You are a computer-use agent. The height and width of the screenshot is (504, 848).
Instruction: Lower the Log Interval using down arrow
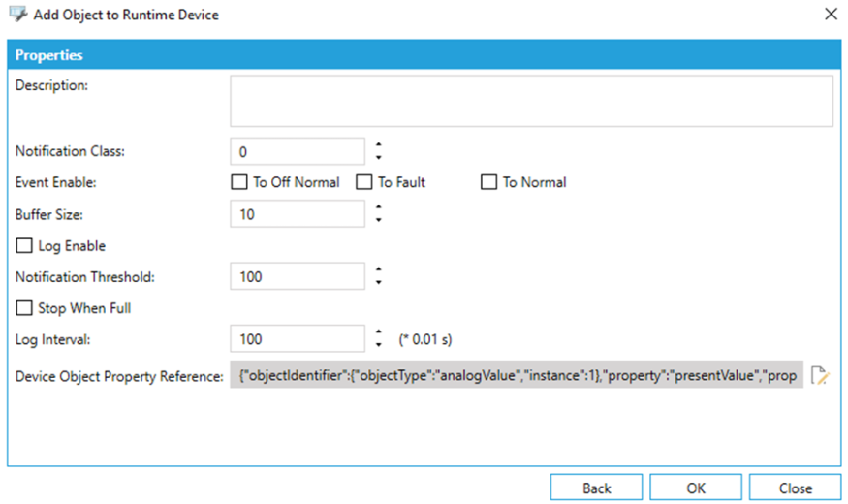[x=378, y=345]
